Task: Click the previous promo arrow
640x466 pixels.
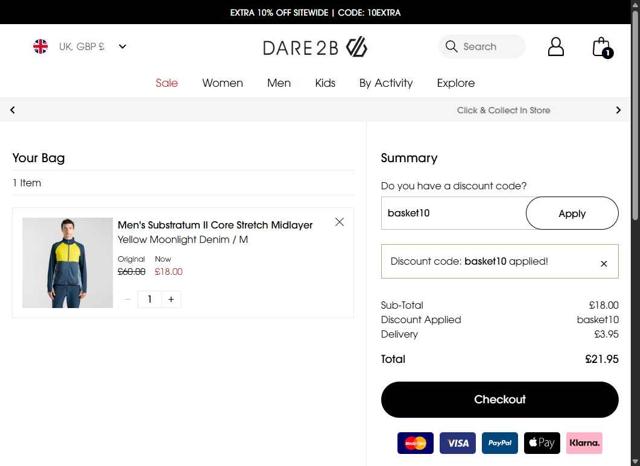Action: point(13,110)
